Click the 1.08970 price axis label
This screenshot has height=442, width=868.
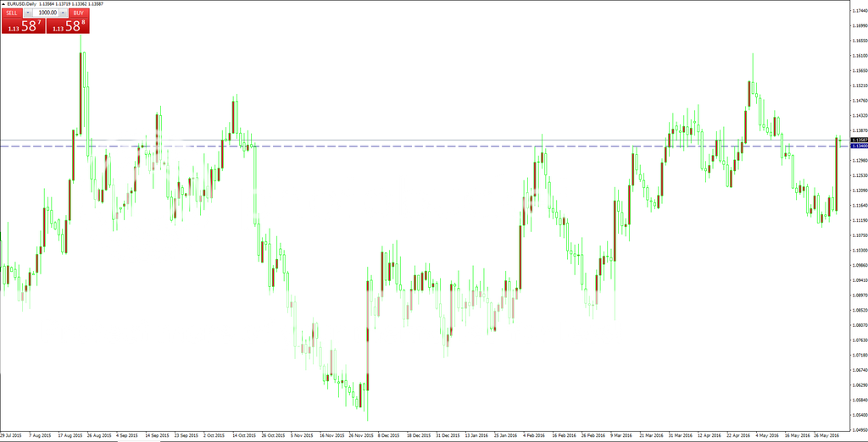(x=860, y=295)
